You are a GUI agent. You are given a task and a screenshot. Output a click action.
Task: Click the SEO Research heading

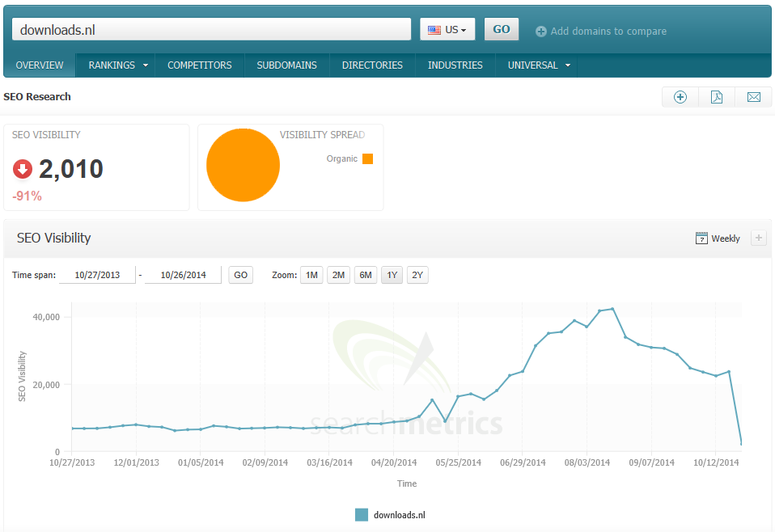(x=37, y=97)
